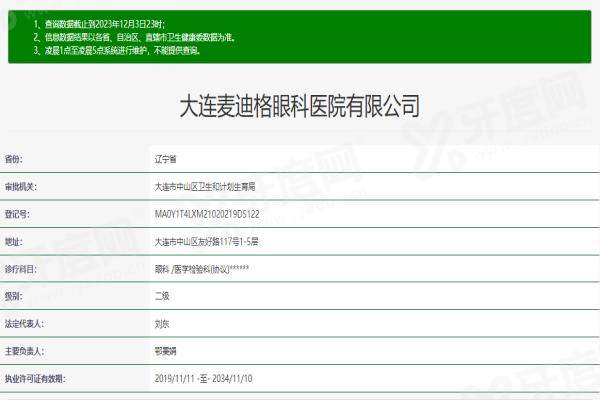
Task: Click the 省份 row label
Action: (x=14, y=159)
